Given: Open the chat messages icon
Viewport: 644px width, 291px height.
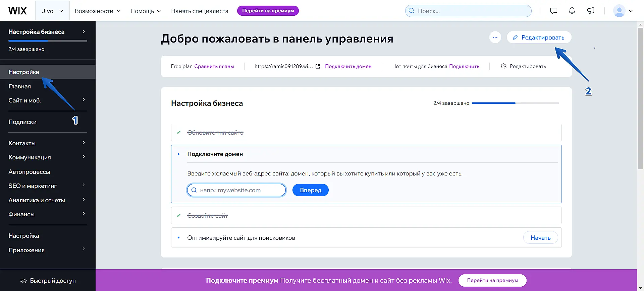Looking at the screenshot, I should pos(554,11).
